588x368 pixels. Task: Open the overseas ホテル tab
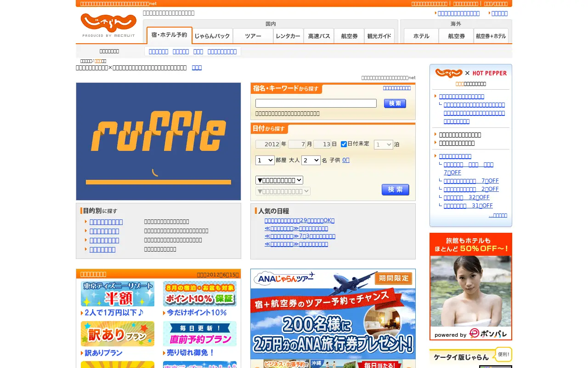point(421,36)
